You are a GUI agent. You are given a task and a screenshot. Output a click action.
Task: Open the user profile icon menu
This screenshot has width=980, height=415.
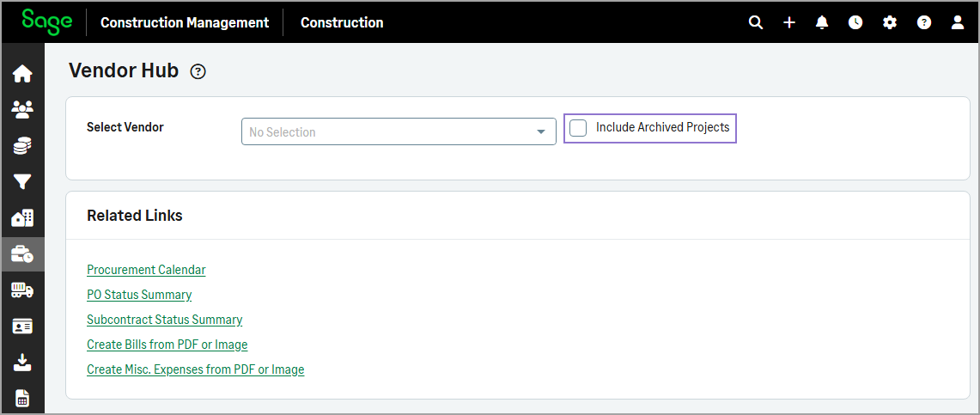tap(958, 22)
